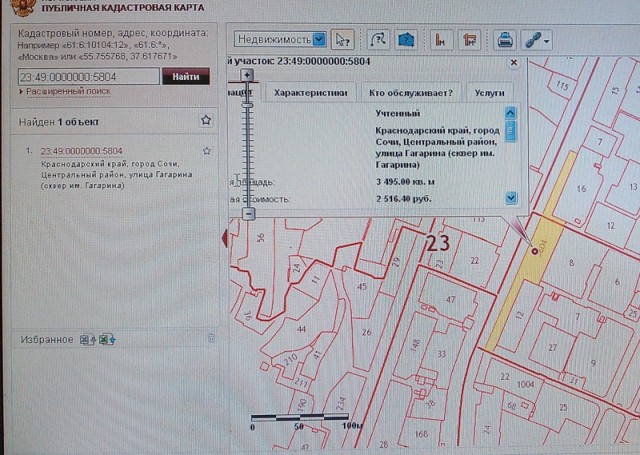This screenshot has width=640, height=455.
Task: Close the parcel info popup
Action: coord(513,62)
